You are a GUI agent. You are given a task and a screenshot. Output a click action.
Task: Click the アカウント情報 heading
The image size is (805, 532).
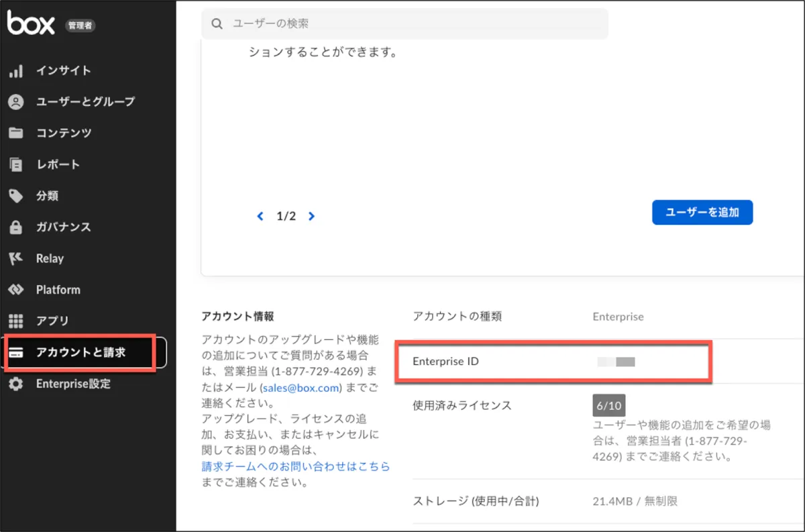coord(237,317)
